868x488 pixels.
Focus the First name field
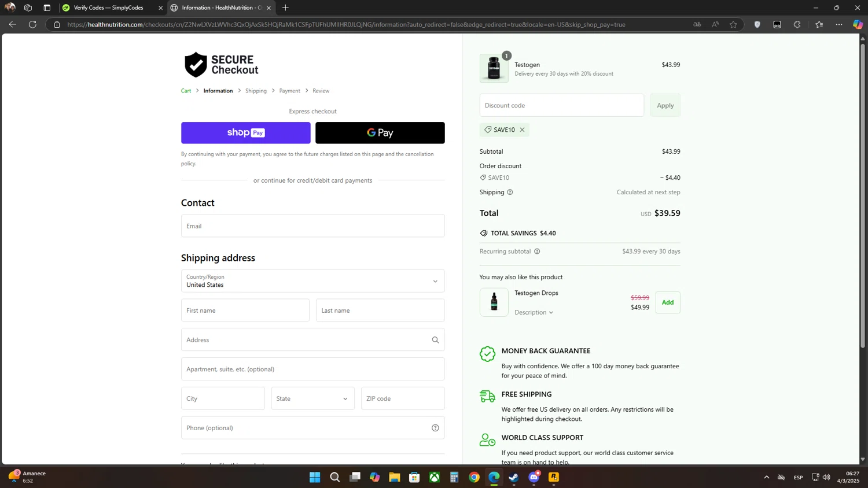tap(245, 310)
